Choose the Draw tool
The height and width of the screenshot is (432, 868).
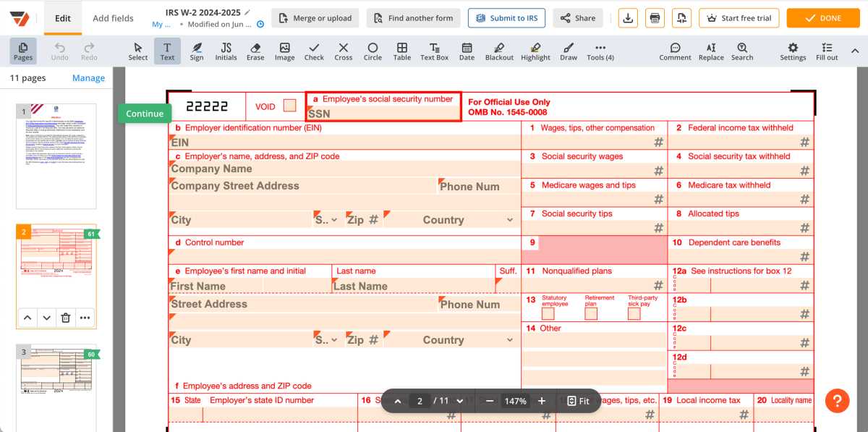tap(569, 51)
